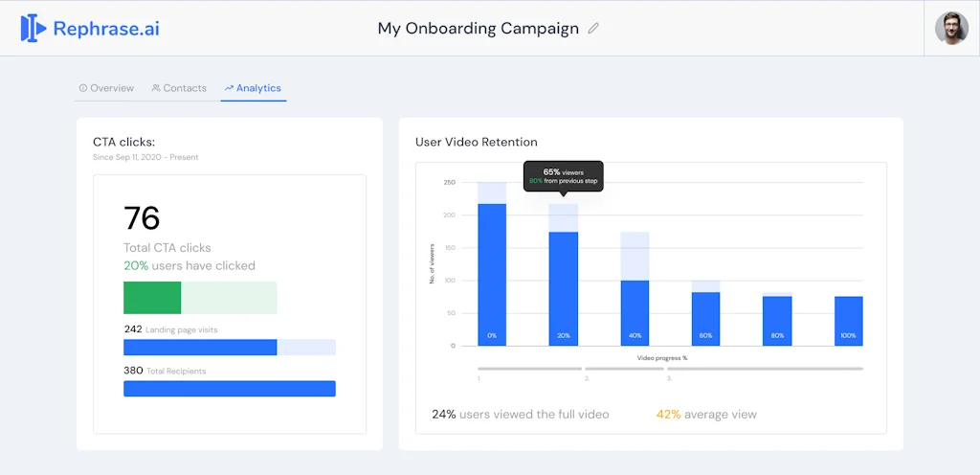Open the Contacts tab
Image resolution: width=980 pixels, height=475 pixels.
[x=179, y=88]
